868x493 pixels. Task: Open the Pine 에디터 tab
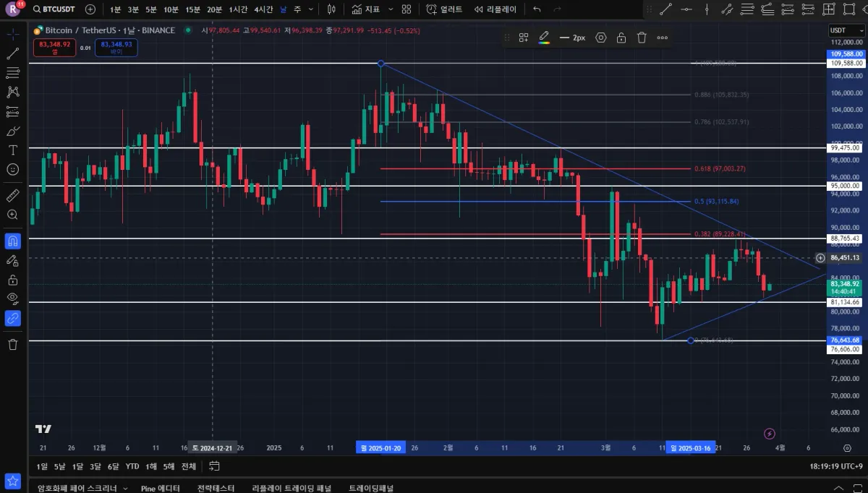161,488
